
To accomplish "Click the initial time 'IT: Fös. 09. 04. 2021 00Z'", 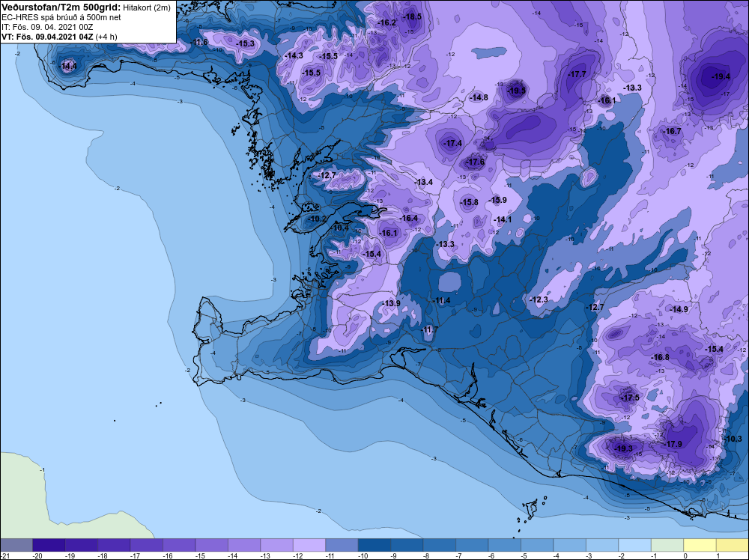I will (47, 27).
